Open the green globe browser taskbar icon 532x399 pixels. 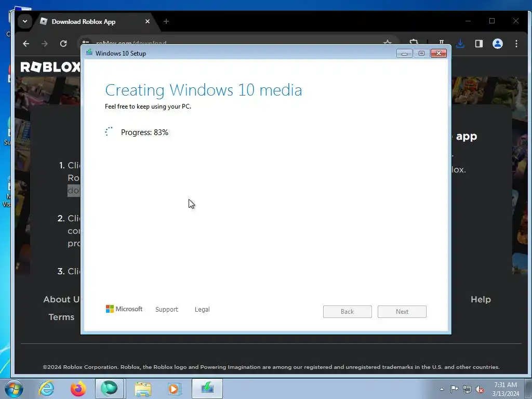pos(109,389)
